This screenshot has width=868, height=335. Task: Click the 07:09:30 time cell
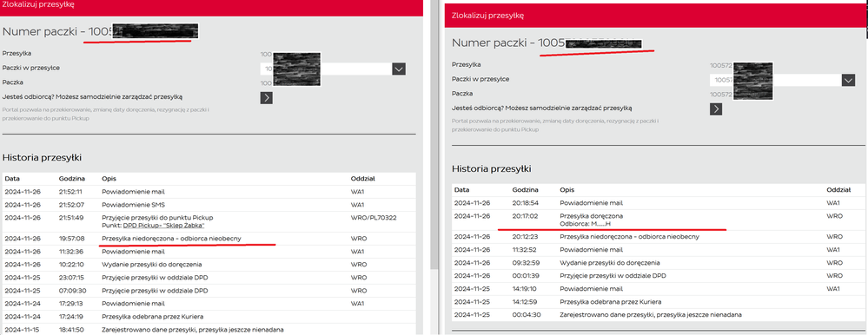71,290
